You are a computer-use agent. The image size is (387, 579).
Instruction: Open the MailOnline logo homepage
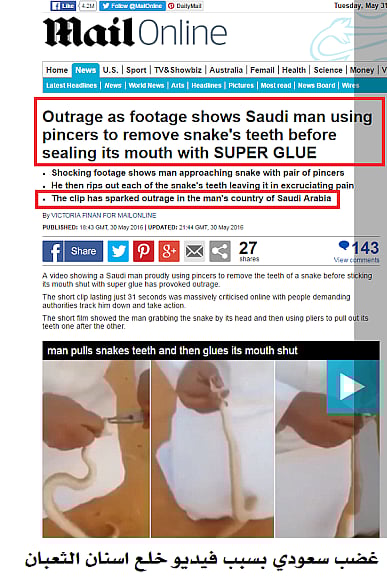point(135,32)
